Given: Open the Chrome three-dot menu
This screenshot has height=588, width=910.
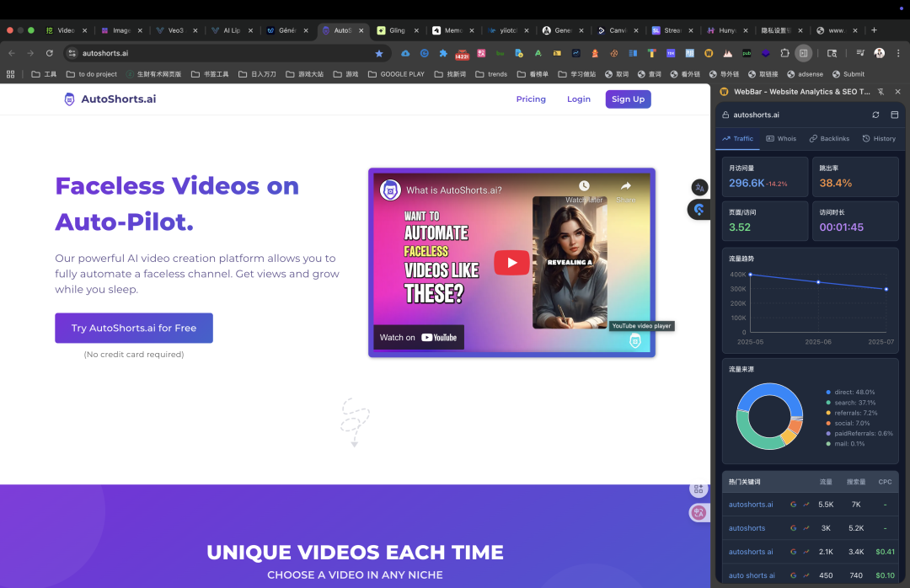Looking at the screenshot, I should [x=898, y=53].
